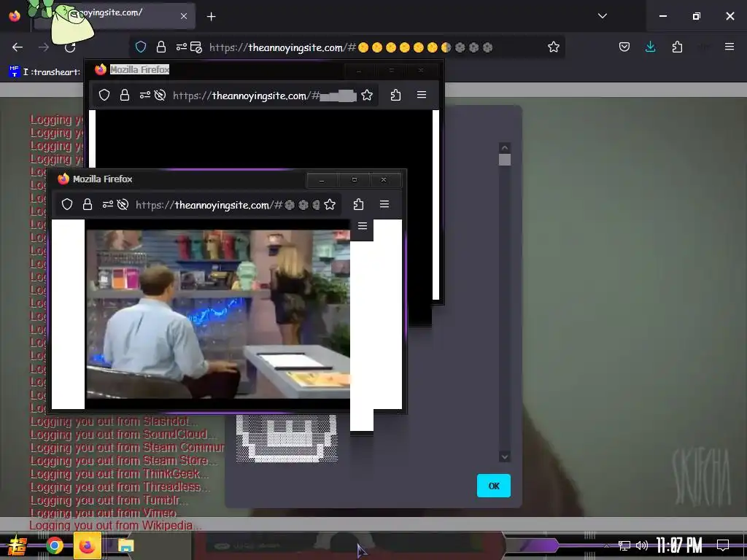Click text 'Logging you out from Vimeo...'
This screenshot has width=747, height=560.
[x=106, y=513]
